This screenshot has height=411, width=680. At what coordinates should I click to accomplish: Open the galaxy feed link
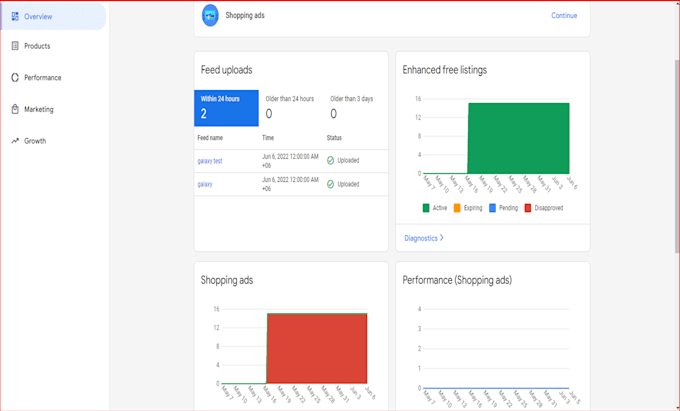tap(205, 184)
